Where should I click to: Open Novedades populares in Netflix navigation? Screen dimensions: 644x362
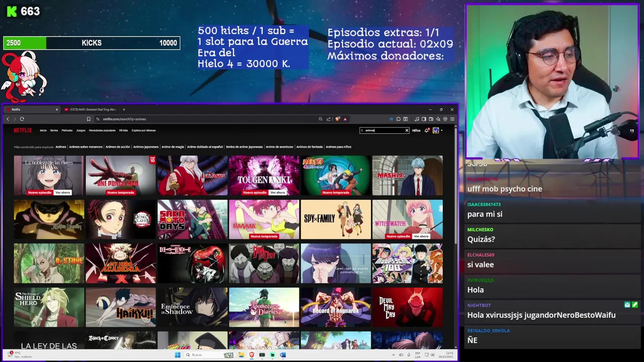pos(102,130)
